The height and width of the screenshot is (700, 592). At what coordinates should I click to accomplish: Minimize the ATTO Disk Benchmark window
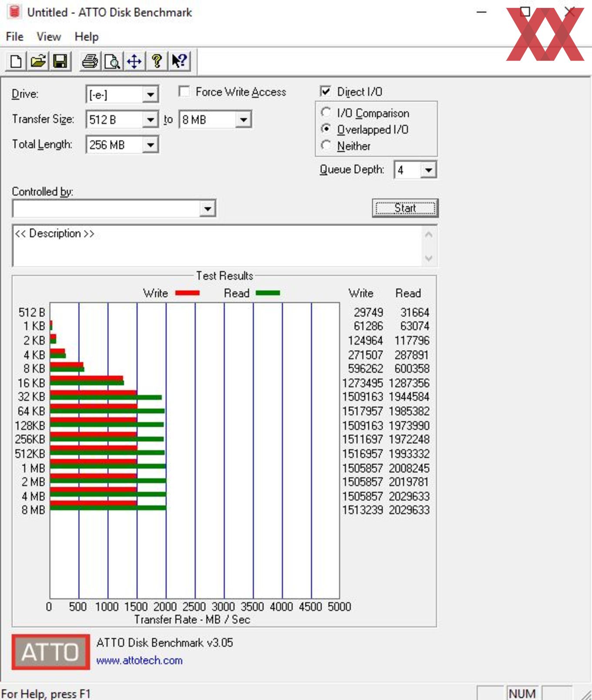[481, 12]
